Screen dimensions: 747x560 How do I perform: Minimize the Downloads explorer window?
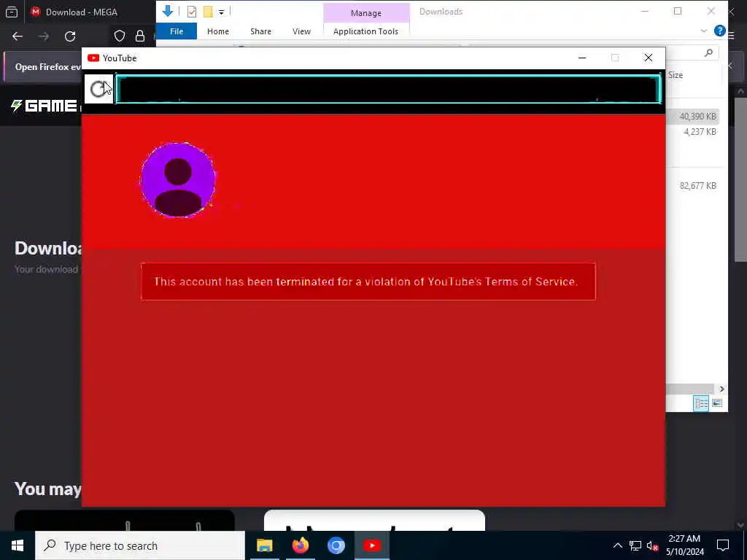pos(645,12)
